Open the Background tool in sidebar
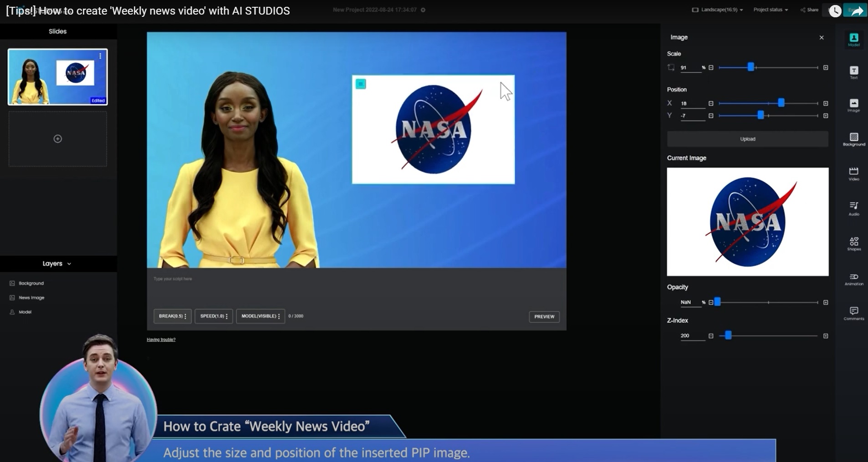Viewport: 868px width, 462px height. [854, 139]
